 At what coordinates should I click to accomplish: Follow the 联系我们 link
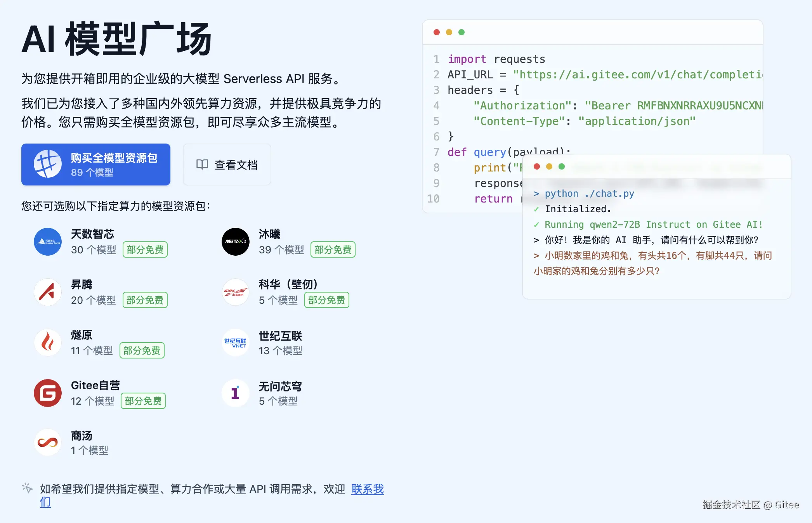[367, 489]
